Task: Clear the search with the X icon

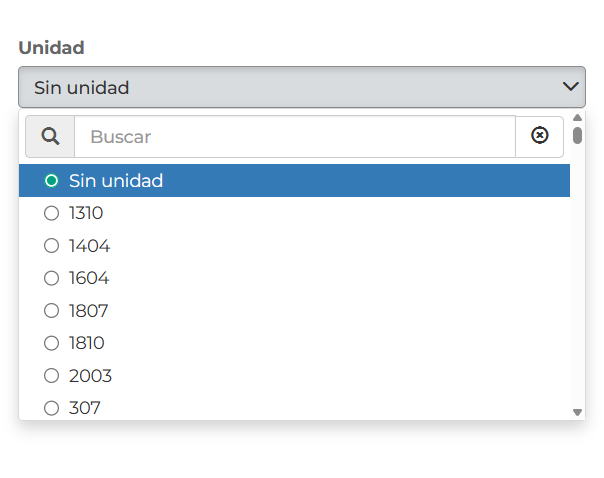Action: pos(540,136)
